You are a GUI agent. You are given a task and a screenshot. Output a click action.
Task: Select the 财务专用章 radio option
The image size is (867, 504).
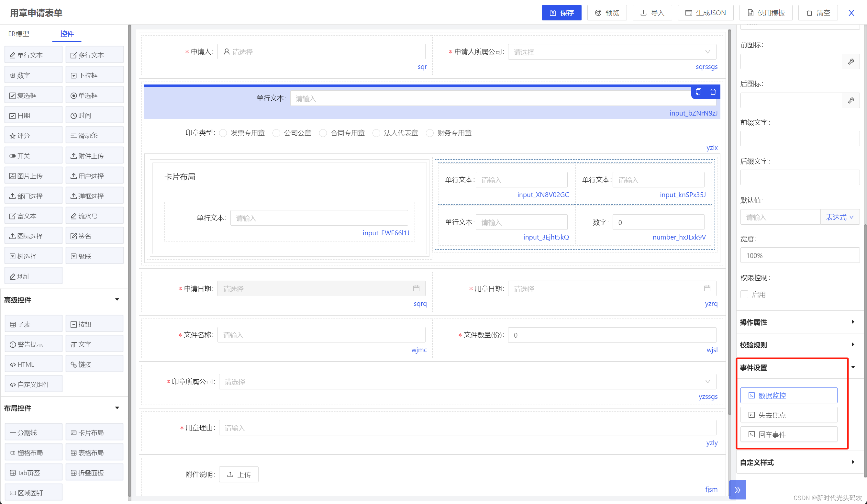point(430,133)
